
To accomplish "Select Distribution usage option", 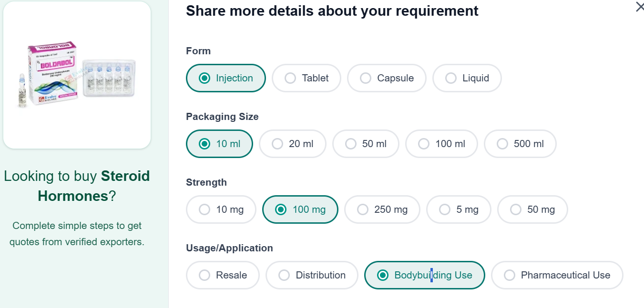I will click(x=312, y=275).
